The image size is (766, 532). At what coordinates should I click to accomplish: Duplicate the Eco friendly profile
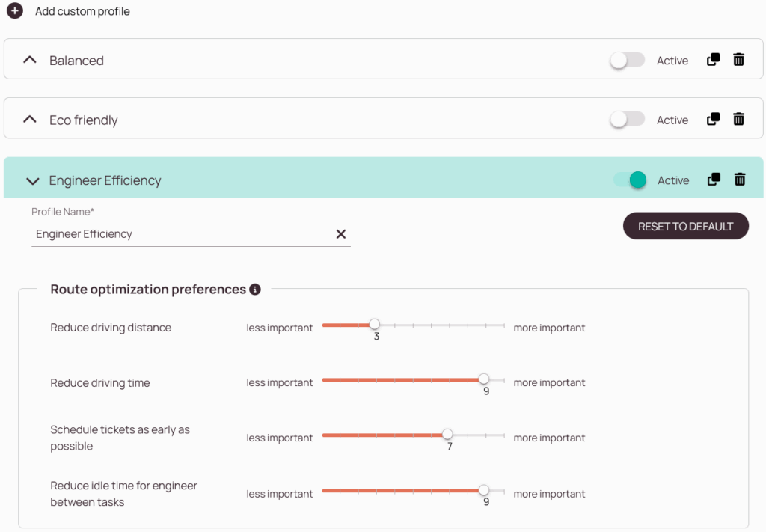point(713,119)
